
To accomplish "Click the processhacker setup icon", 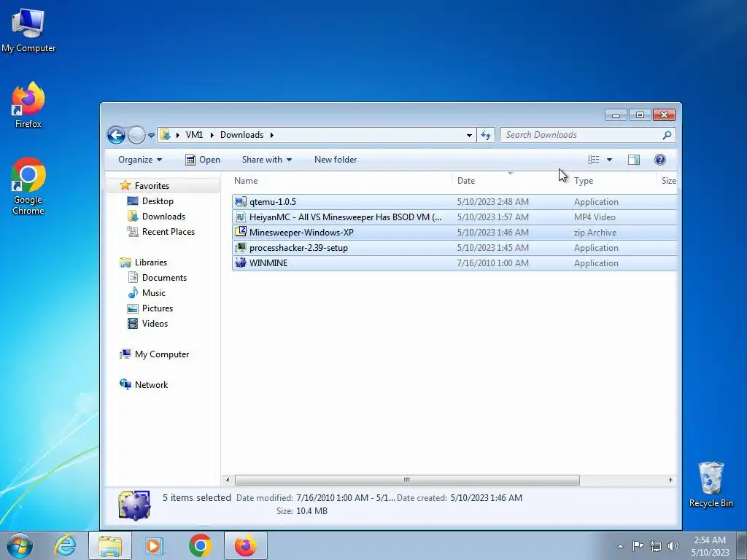I will coord(241,248).
